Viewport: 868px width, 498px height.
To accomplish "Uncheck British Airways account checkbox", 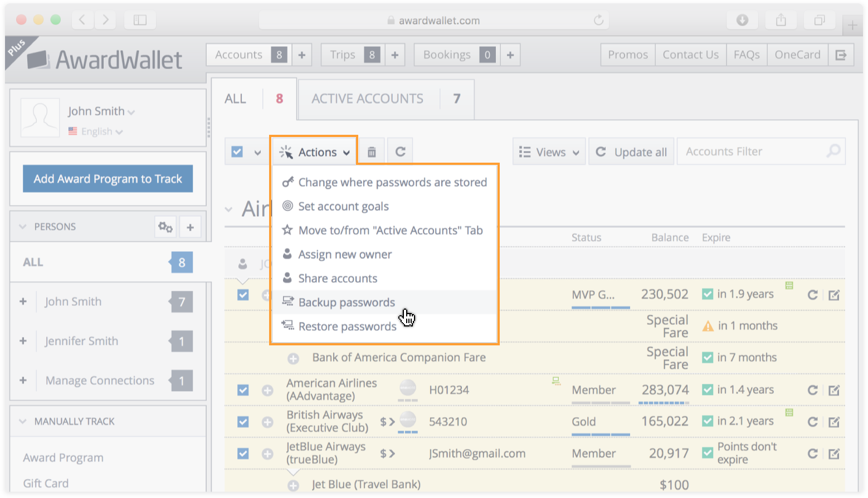I will click(243, 422).
